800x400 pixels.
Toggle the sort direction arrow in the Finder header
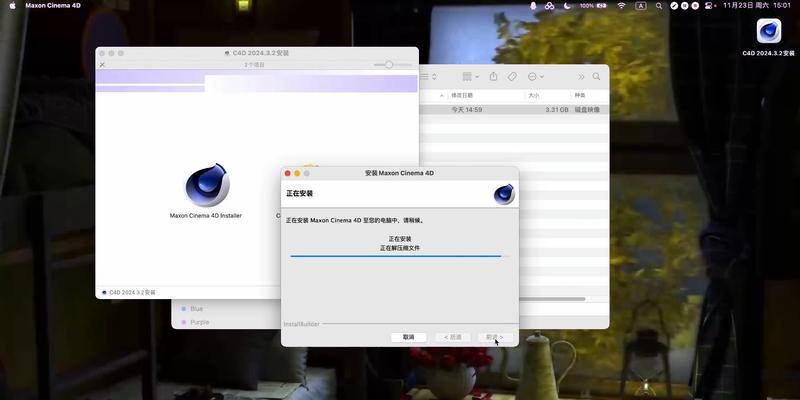(441, 95)
